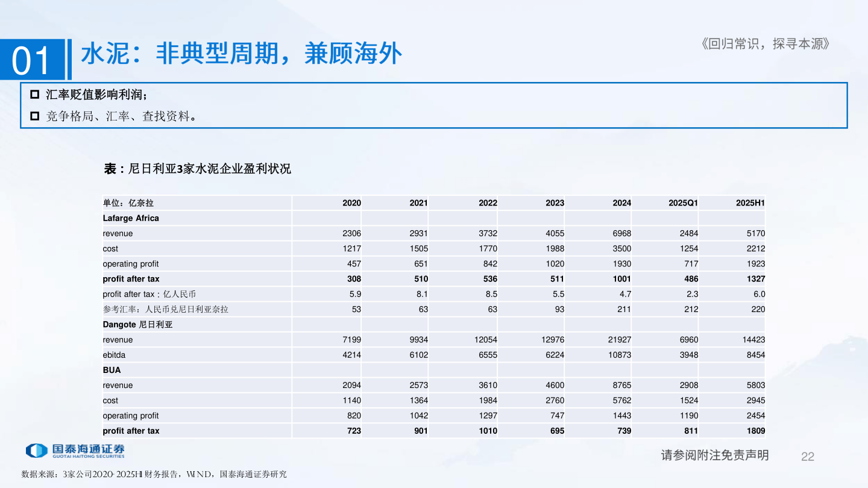Click the page number 22
Image resolution: width=868 pixels, height=488 pixels.
[x=807, y=457]
